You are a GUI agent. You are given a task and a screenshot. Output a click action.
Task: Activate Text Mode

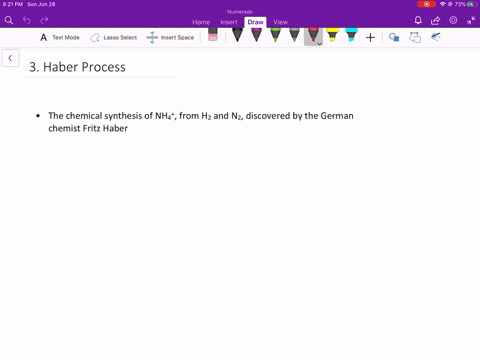60,37
